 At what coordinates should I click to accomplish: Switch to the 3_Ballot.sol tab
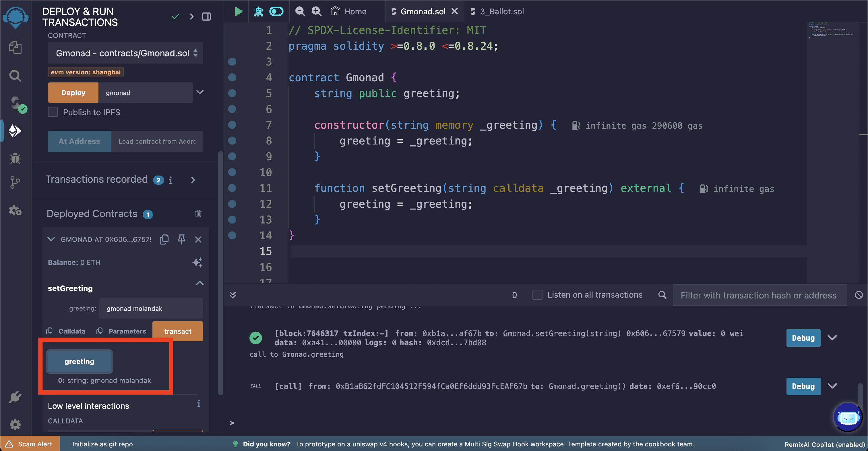coord(501,11)
